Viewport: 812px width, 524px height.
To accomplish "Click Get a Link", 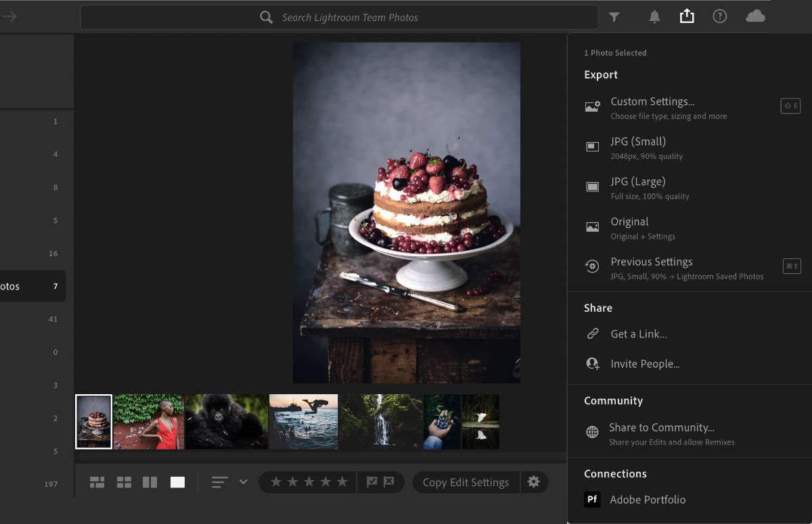I will tap(639, 333).
